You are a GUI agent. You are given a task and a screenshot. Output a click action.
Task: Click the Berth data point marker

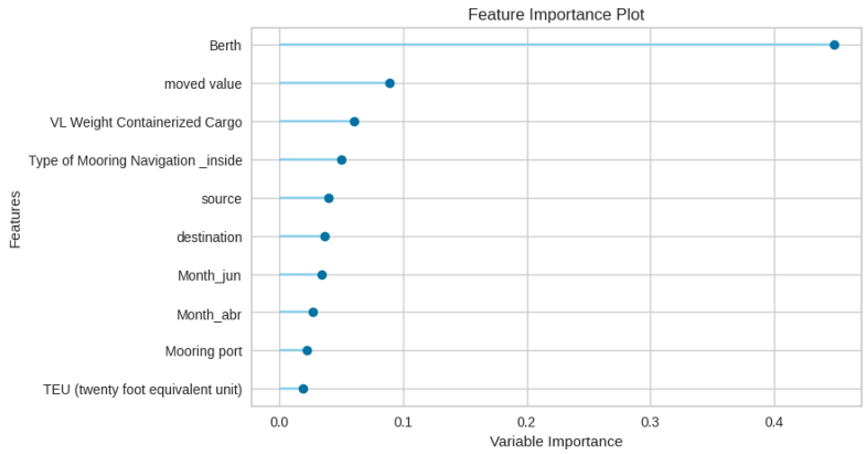pyautogui.click(x=834, y=45)
